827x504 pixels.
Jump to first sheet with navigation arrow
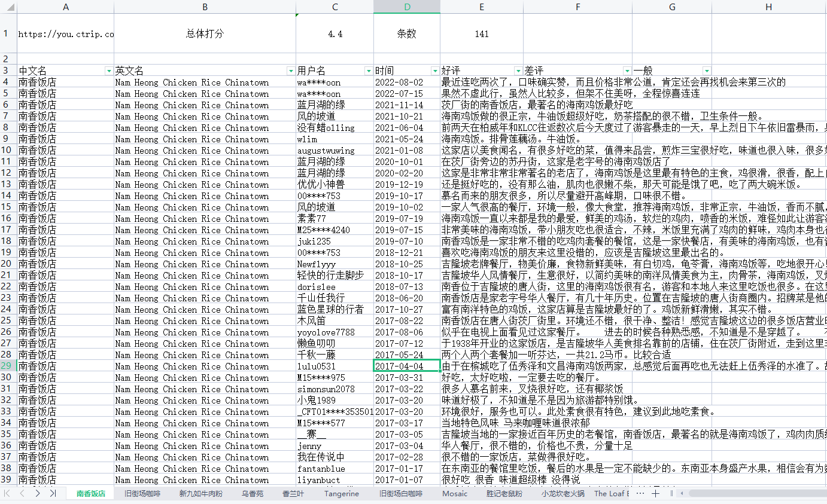coord(8,493)
